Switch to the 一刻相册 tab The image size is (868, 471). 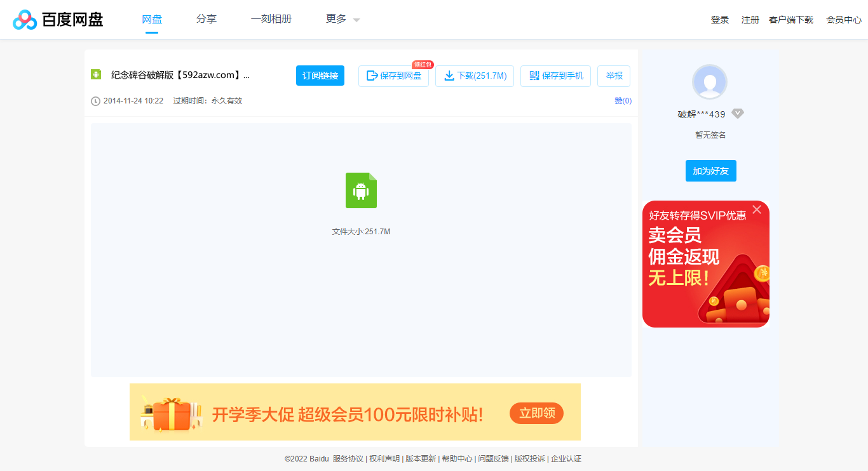(x=271, y=19)
